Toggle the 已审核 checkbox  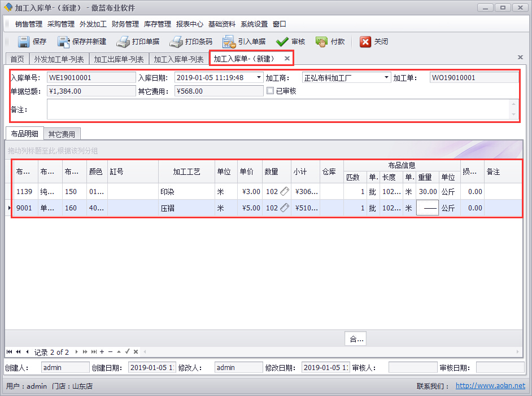click(271, 91)
